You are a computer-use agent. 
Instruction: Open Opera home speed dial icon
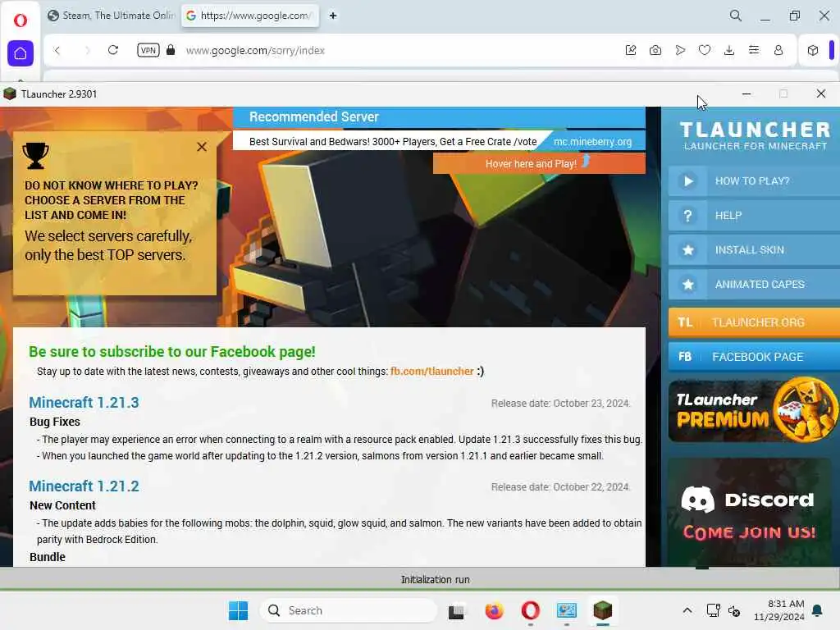[x=21, y=53]
